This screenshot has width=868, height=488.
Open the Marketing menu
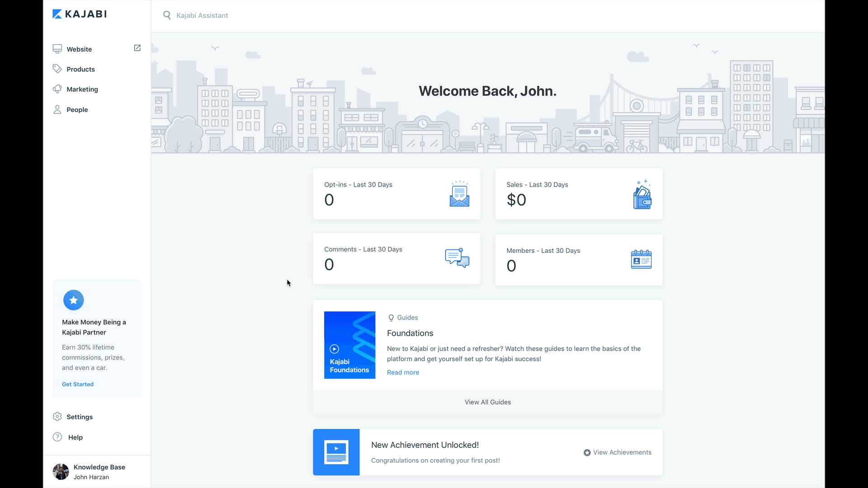(82, 89)
